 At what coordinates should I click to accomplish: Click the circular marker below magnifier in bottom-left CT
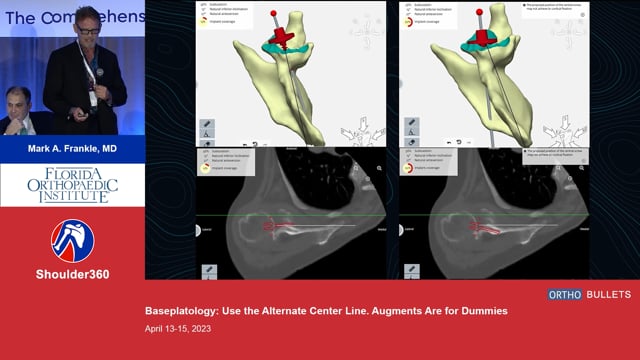368,179
